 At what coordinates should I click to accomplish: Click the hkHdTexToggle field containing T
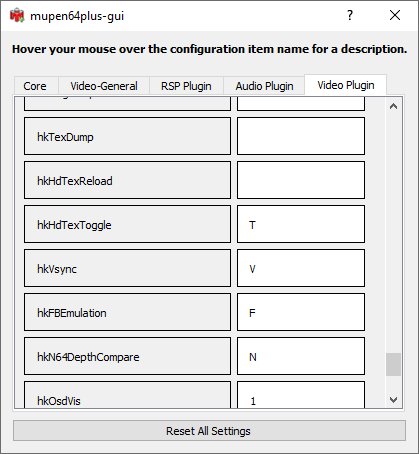[x=301, y=224]
